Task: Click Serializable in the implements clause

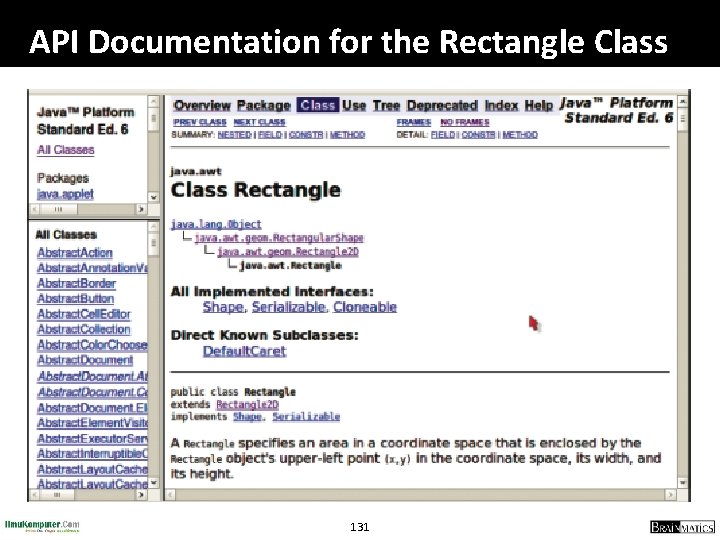Action: 306,416
